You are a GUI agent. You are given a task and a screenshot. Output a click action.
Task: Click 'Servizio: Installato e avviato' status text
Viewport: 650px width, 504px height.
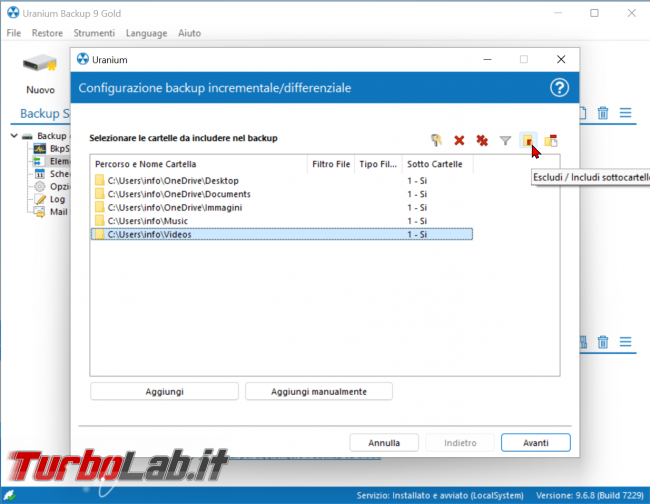click(x=440, y=495)
